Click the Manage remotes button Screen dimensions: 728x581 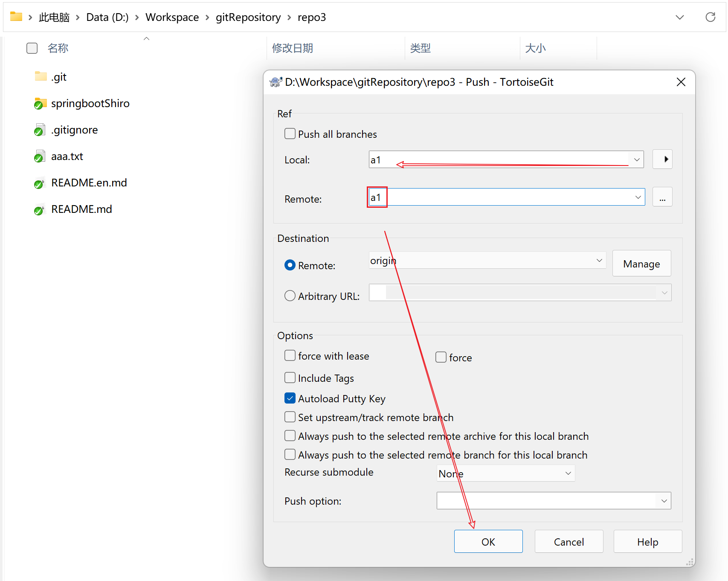(x=641, y=264)
